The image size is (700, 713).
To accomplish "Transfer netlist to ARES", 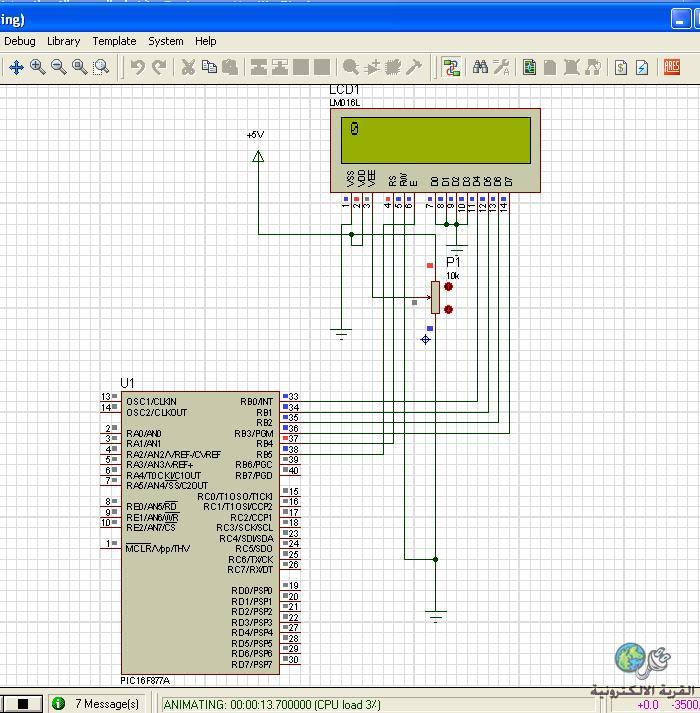I will click(x=672, y=67).
